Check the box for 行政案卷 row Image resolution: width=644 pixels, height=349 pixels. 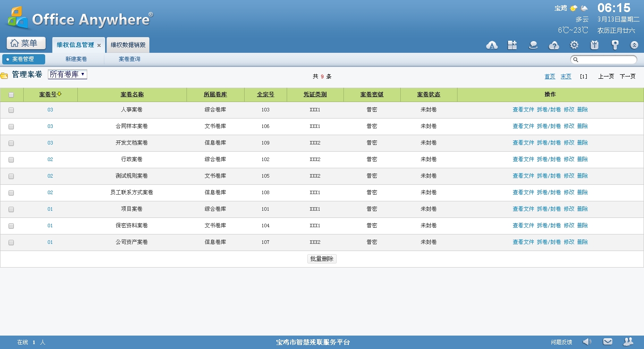pyautogui.click(x=11, y=160)
